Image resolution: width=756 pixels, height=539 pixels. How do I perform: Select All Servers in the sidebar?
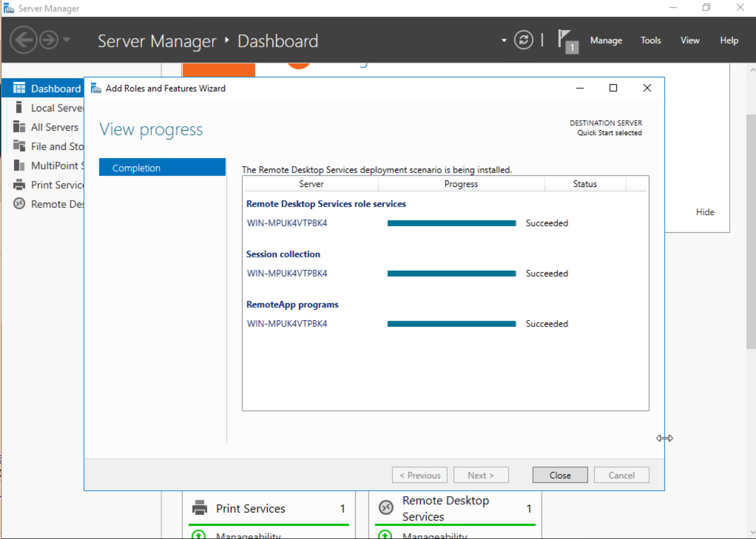tap(43, 127)
